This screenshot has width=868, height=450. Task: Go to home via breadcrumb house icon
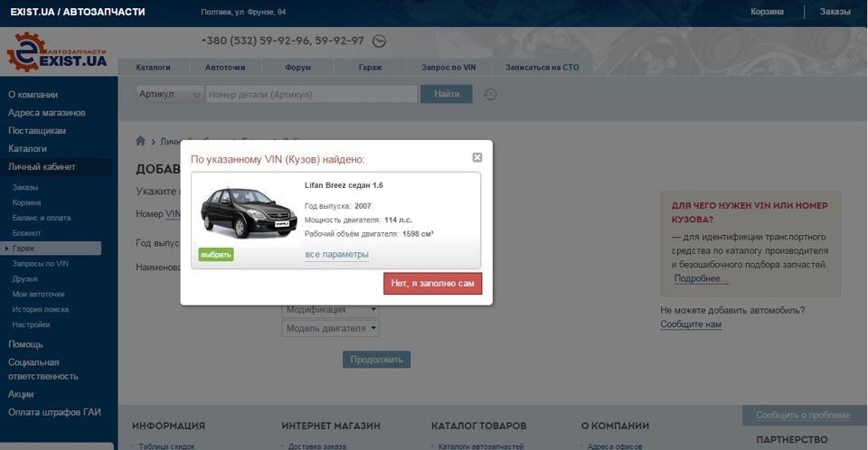point(141,141)
